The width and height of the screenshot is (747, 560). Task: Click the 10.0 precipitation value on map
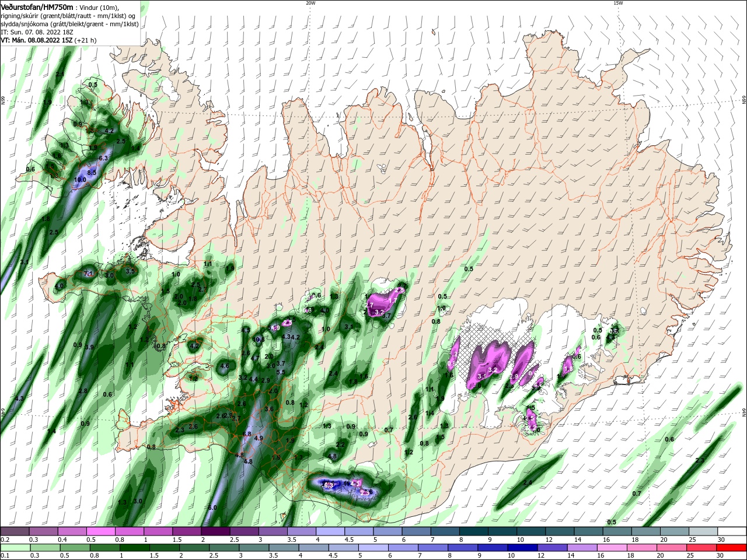point(81,180)
